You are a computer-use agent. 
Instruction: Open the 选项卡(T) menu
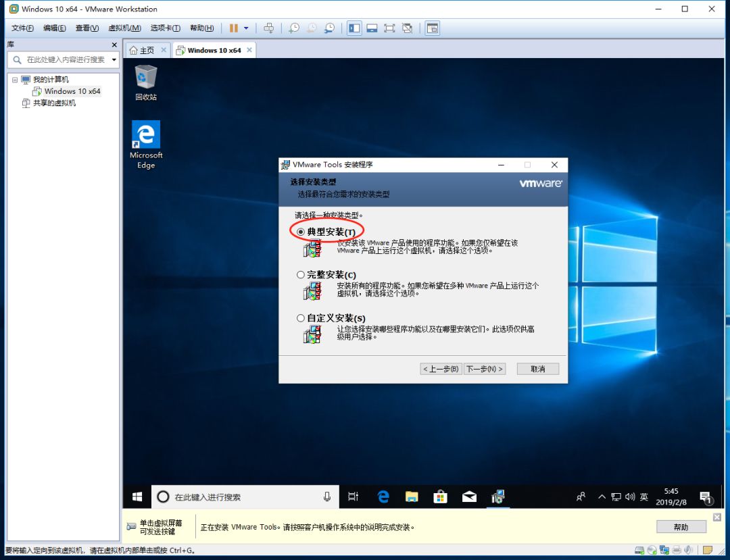coord(166,28)
